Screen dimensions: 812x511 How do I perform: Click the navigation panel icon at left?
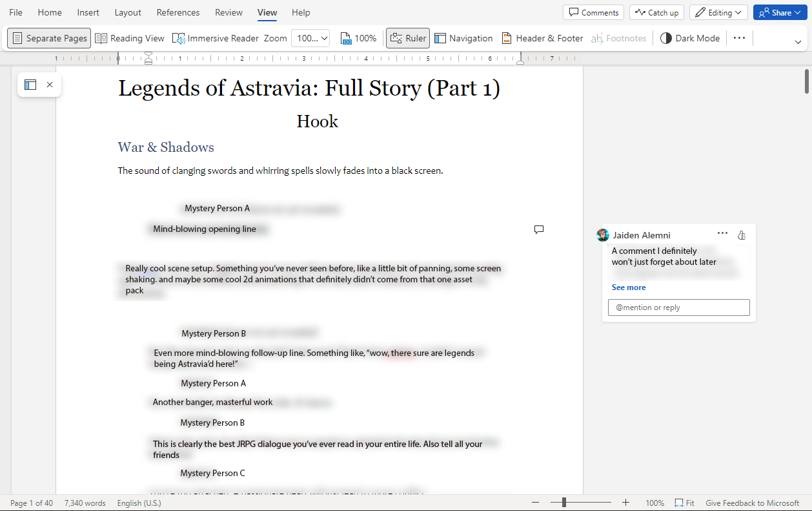coord(30,85)
